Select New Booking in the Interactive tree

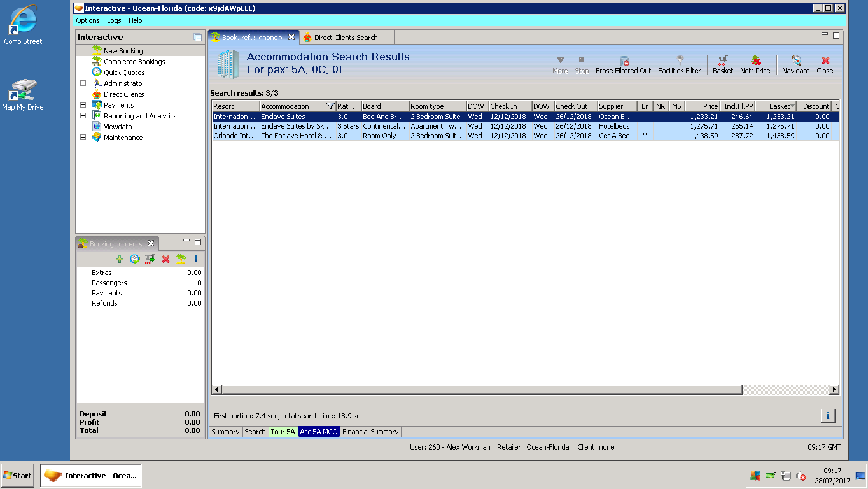[123, 51]
